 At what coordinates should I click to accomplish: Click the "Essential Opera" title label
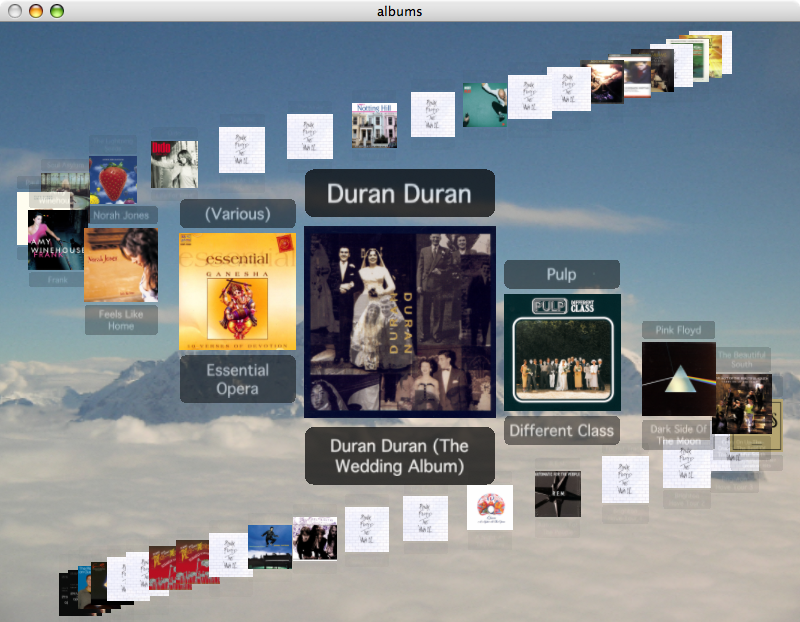pos(237,379)
